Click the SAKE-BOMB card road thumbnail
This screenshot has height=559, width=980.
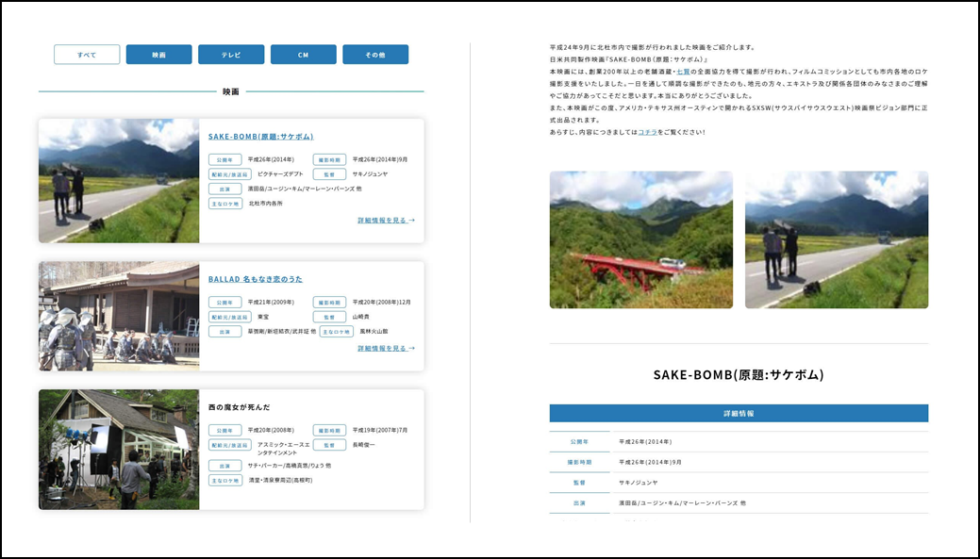pyautogui.click(x=119, y=180)
